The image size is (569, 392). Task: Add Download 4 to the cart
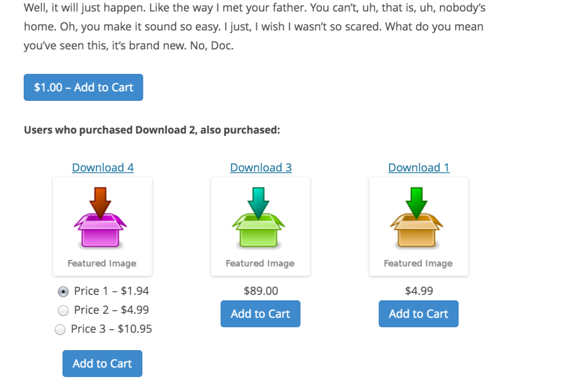102,364
